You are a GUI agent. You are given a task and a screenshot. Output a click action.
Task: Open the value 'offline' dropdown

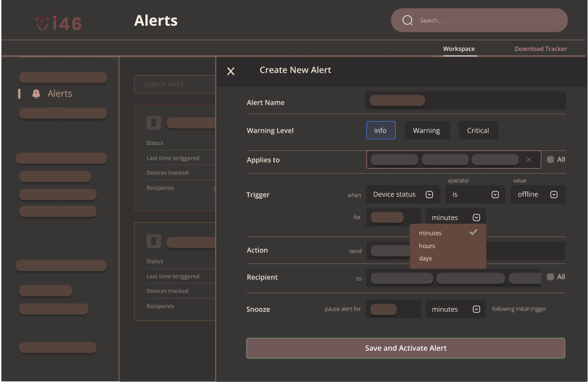pyautogui.click(x=537, y=194)
